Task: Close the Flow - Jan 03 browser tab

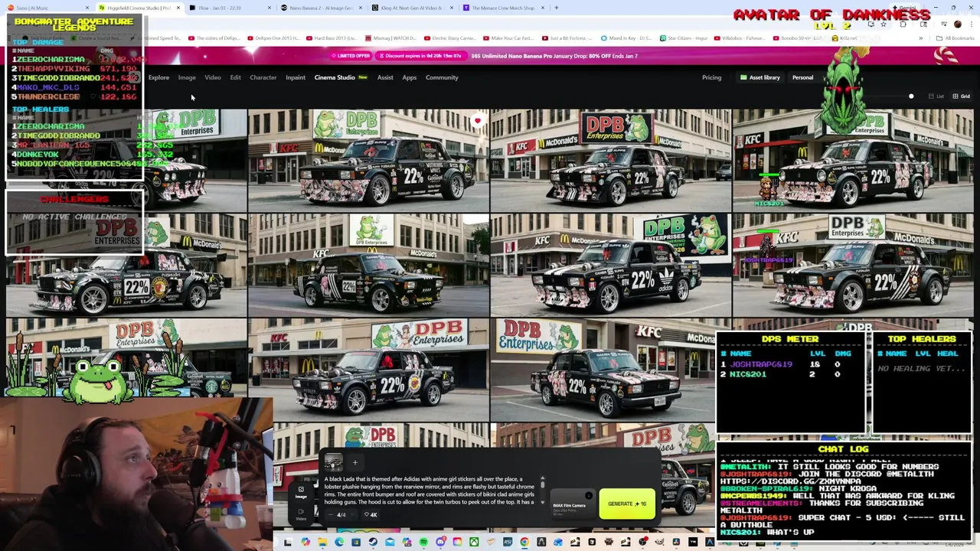Action: [x=269, y=8]
